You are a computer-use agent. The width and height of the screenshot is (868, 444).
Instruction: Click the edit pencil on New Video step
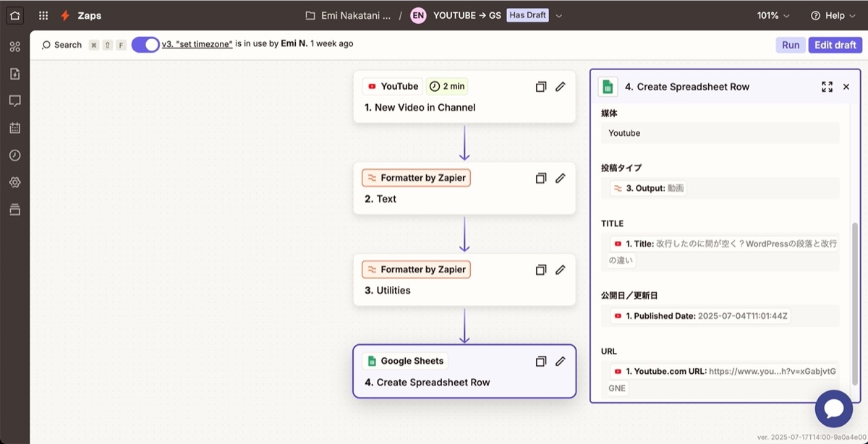tap(560, 87)
